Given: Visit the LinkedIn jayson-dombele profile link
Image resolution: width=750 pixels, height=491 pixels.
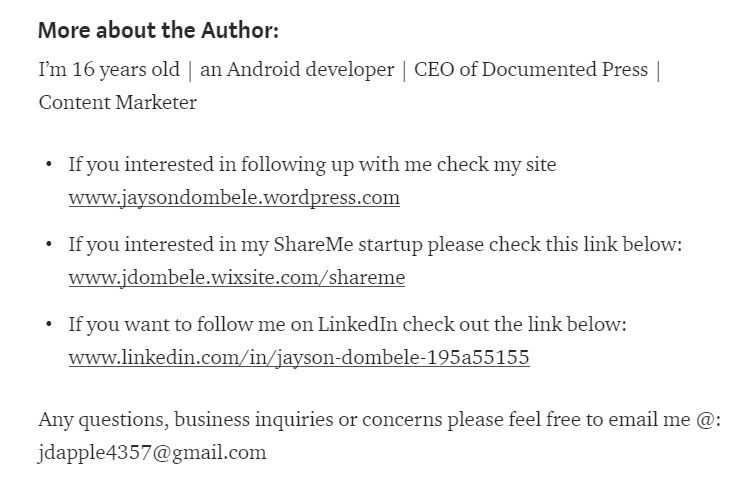Looking at the screenshot, I should click(x=298, y=357).
